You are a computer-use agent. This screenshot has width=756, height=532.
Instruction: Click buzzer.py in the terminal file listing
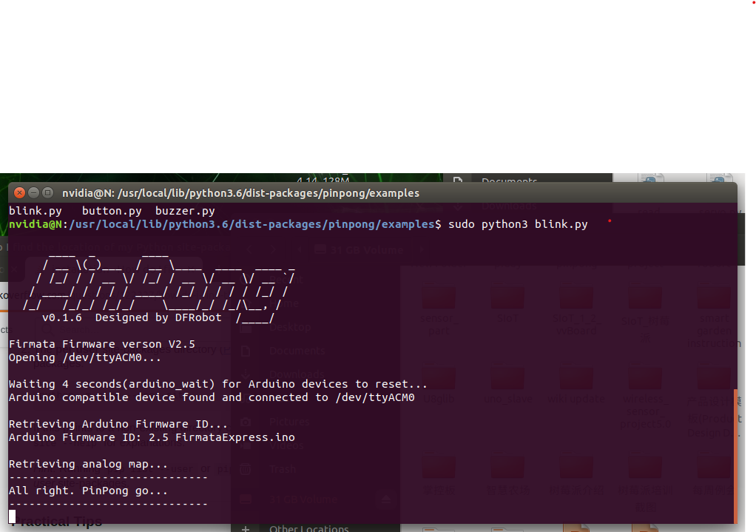coord(185,211)
